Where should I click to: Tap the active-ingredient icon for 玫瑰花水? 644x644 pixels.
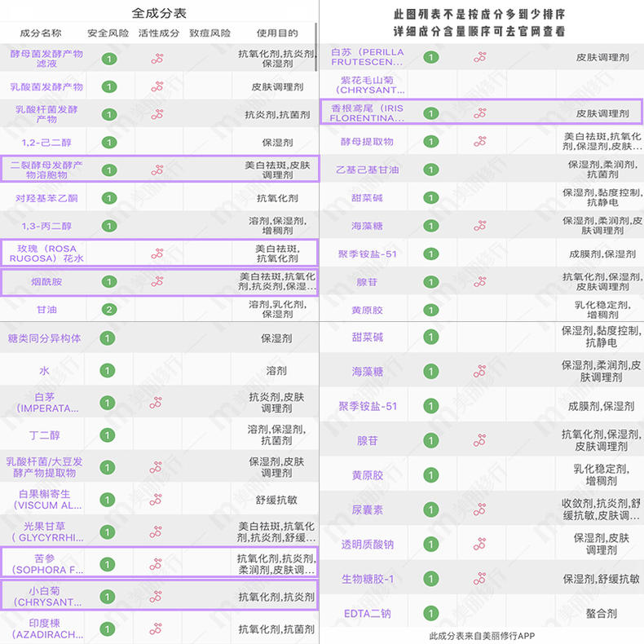coord(157,254)
